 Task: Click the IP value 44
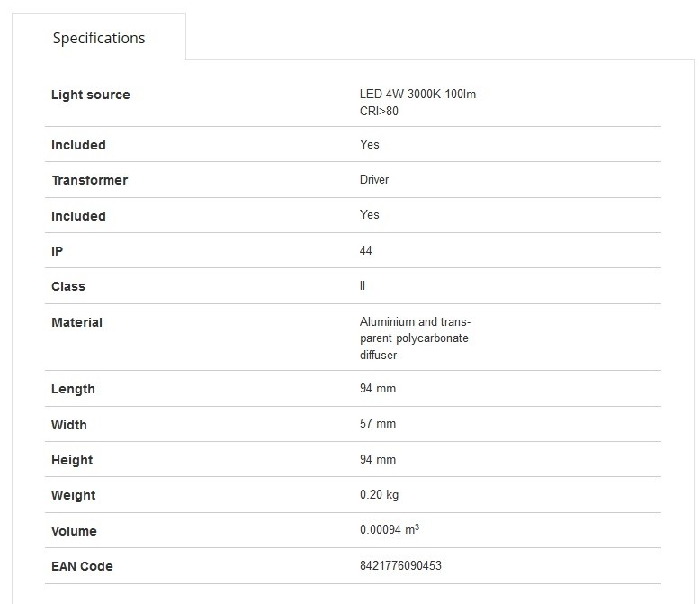365,250
